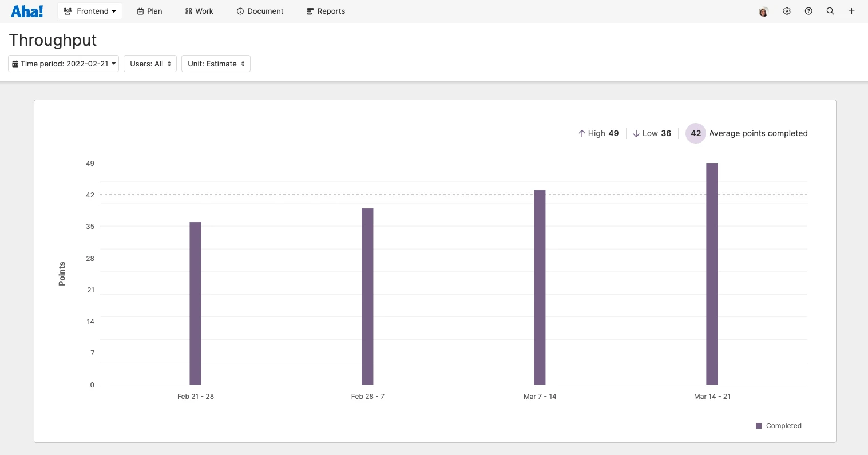Open the Document info icon
The image size is (868, 455).
click(240, 11)
